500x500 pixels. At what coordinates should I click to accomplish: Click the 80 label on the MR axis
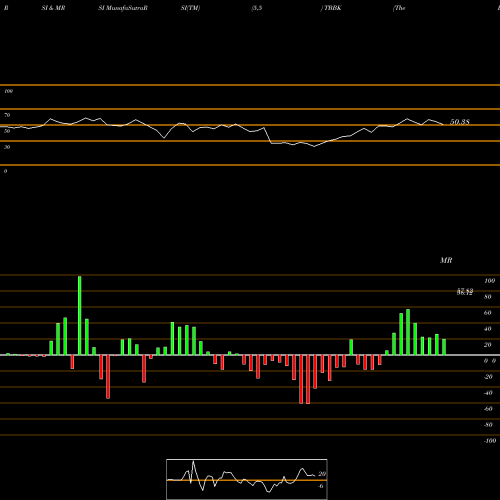[x=488, y=297]
